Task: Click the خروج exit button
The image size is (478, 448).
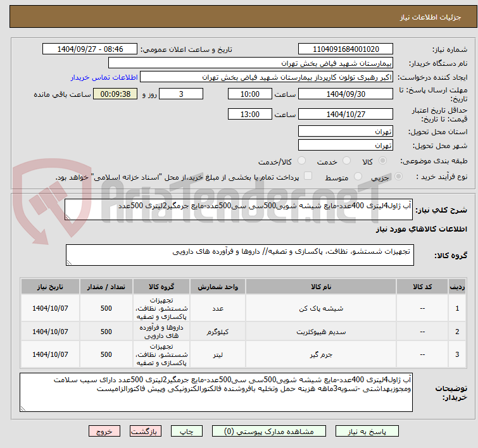Action: [x=104, y=432]
